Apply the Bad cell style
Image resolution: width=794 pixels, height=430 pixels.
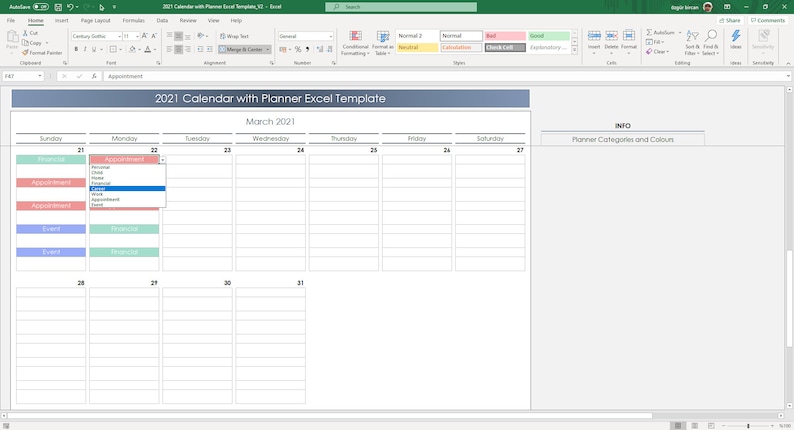click(505, 36)
